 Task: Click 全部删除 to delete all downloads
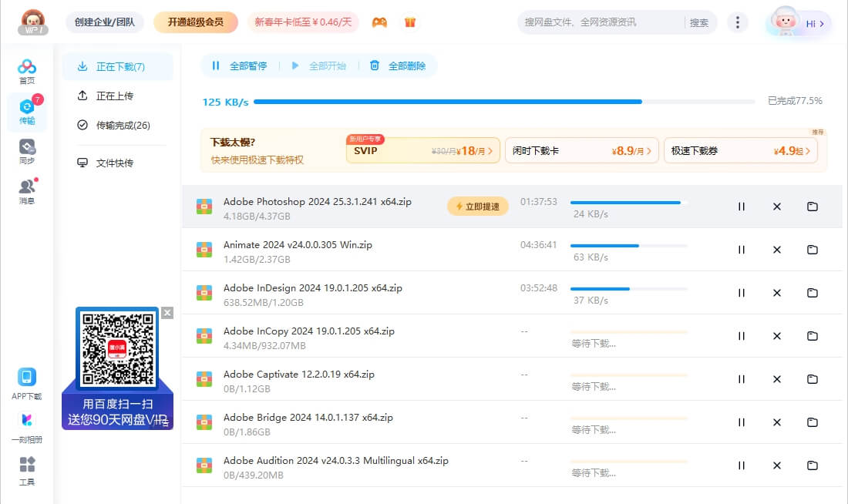[x=398, y=66]
